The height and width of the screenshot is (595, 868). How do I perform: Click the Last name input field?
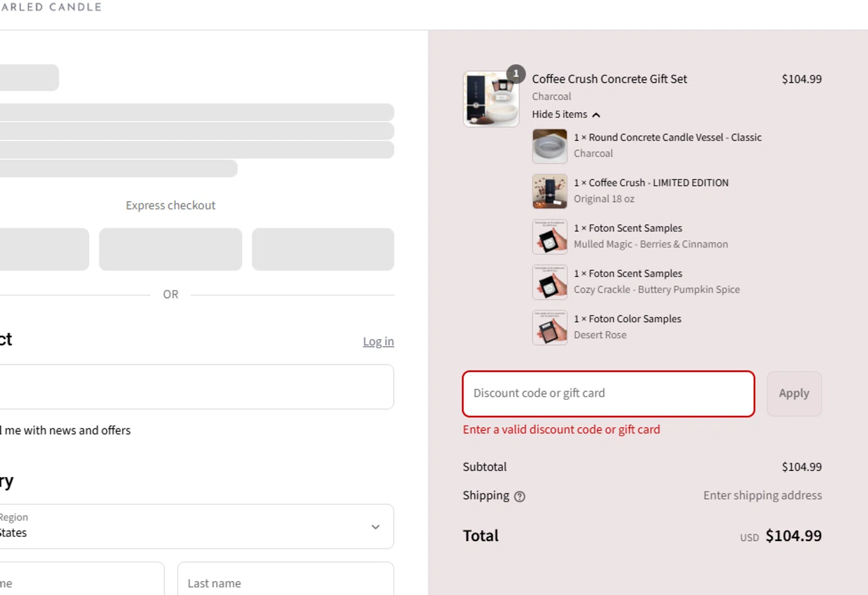(x=286, y=579)
